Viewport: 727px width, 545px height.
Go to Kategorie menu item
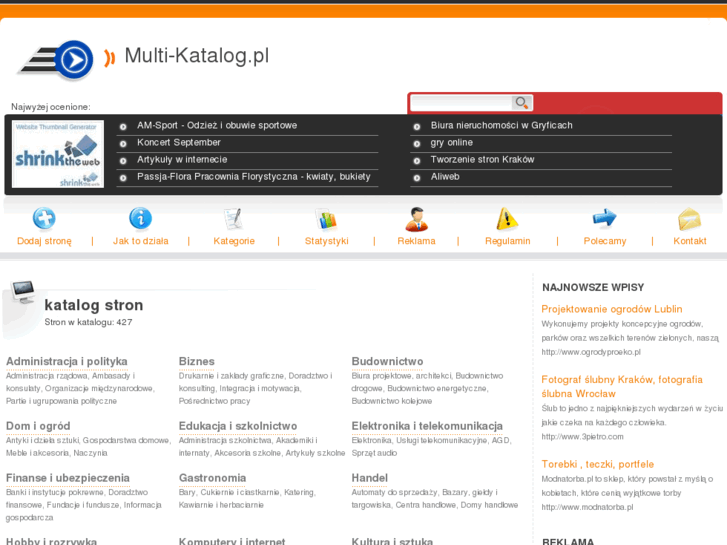[234, 241]
